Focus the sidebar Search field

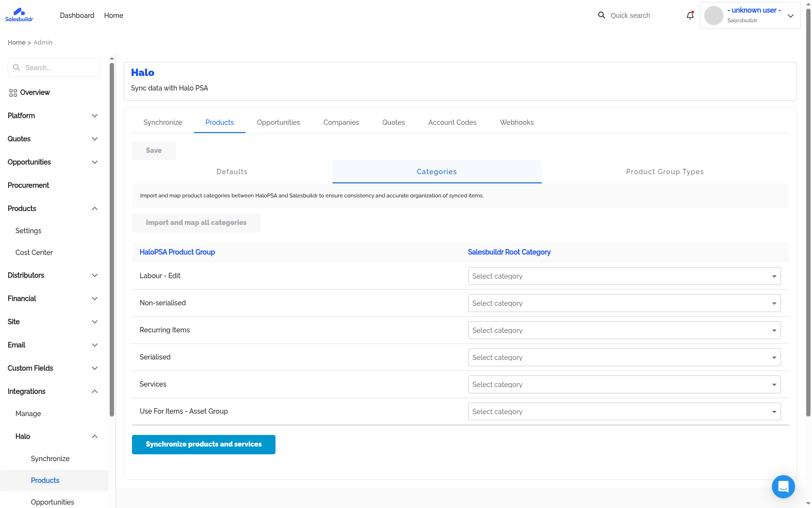54,68
